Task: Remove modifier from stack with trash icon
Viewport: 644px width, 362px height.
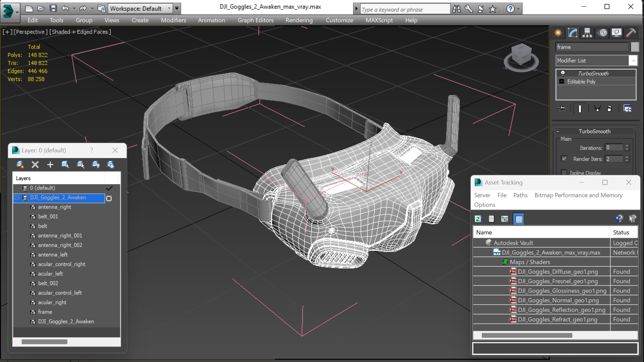Action: coord(609,108)
